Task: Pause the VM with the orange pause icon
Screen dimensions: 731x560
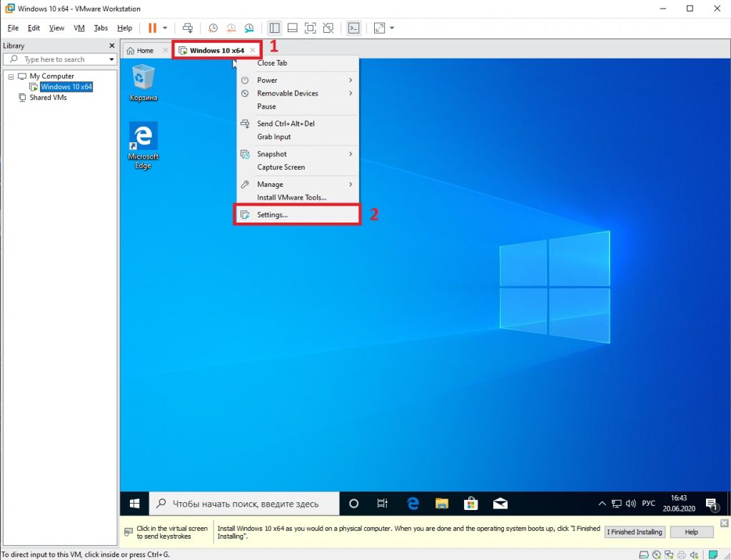Action: point(153,28)
